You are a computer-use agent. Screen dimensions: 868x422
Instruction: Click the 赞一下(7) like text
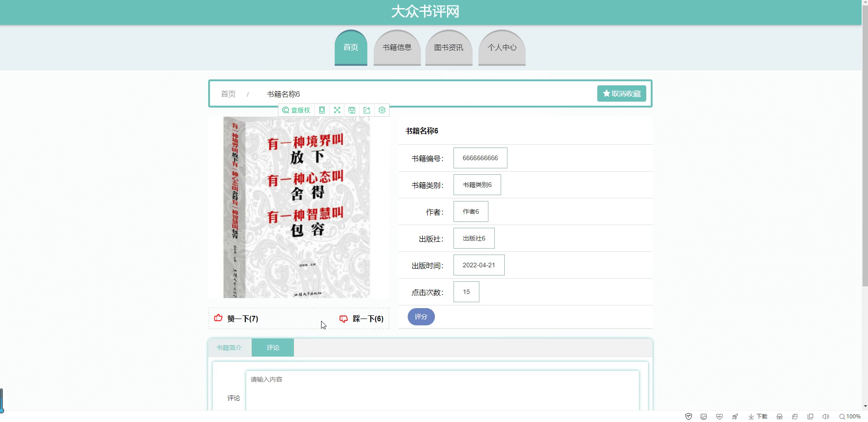243,319
